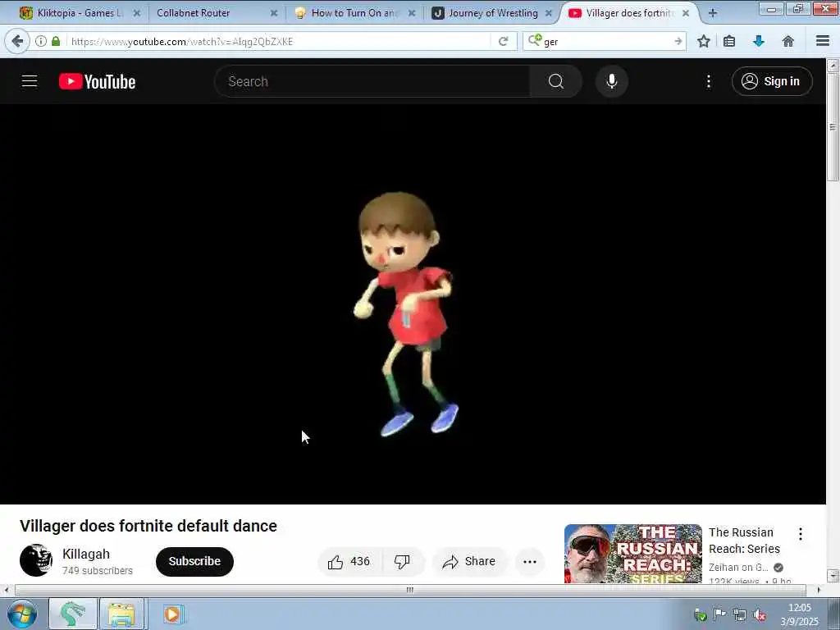
Task: Click the vertical page scrollbar thumb
Action: pyautogui.click(x=833, y=127)
